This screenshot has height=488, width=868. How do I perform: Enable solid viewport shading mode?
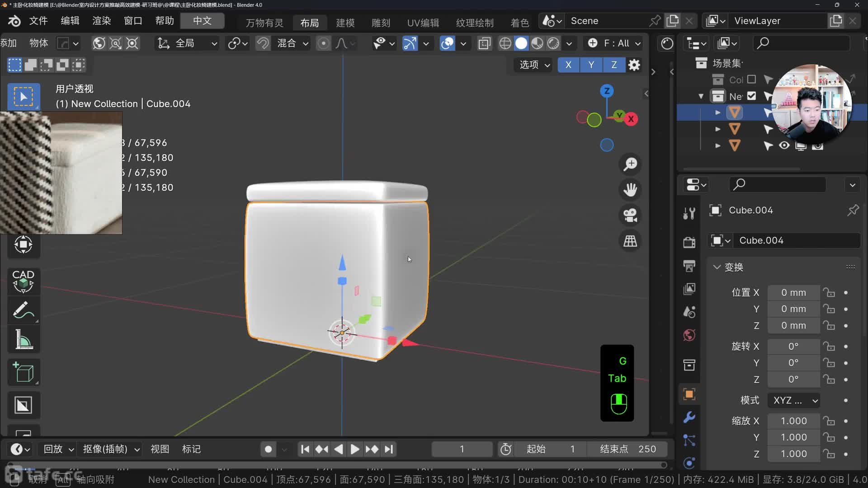(521, 43)
